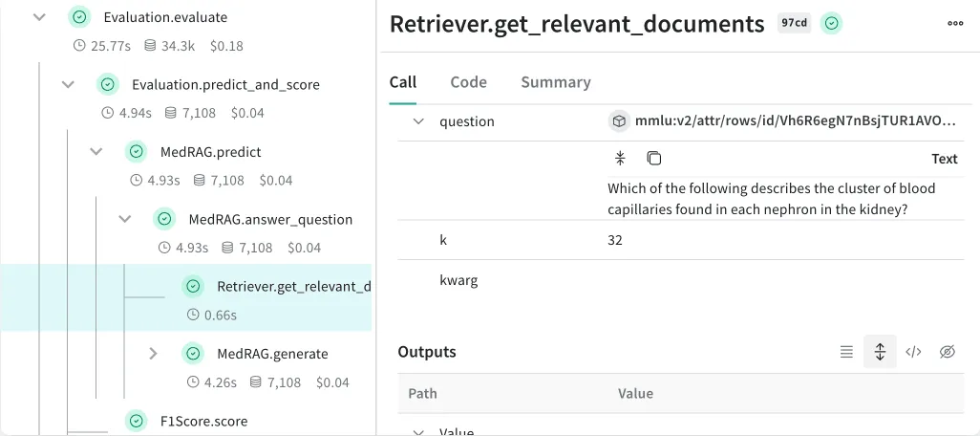Select the MedRAG.predict trace item
Screen dimensions: 980x436
click(x=210, y=152)
